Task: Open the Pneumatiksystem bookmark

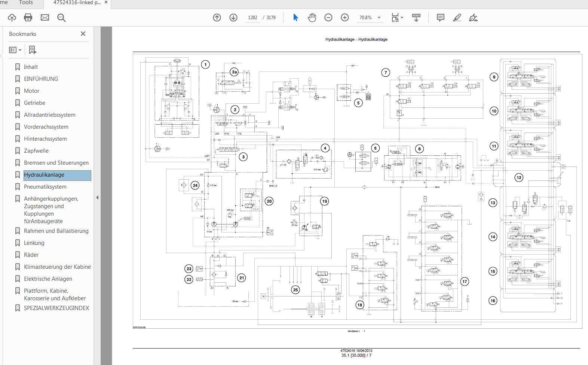Action: coord(45,187)
